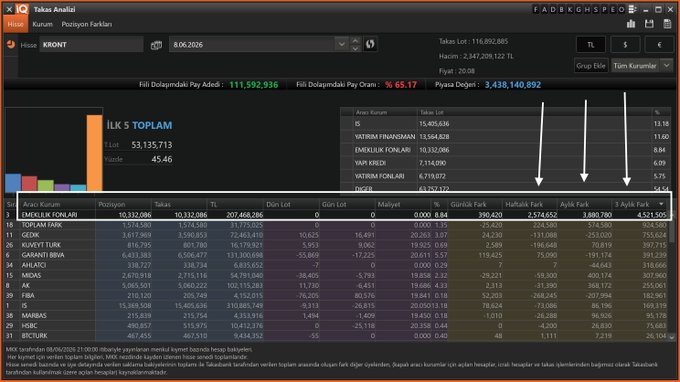
Task: Increment the date with the up stepper
Action: [x=355, y=40]
